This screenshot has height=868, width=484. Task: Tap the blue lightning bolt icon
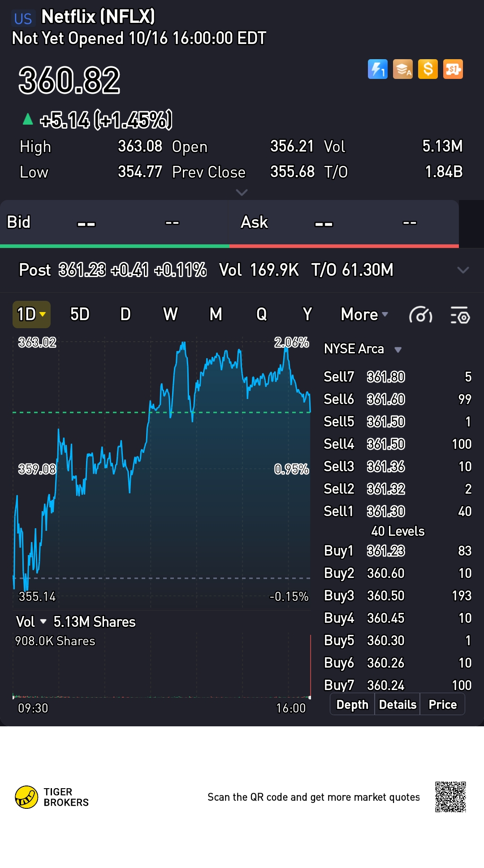tap(377, 69)
